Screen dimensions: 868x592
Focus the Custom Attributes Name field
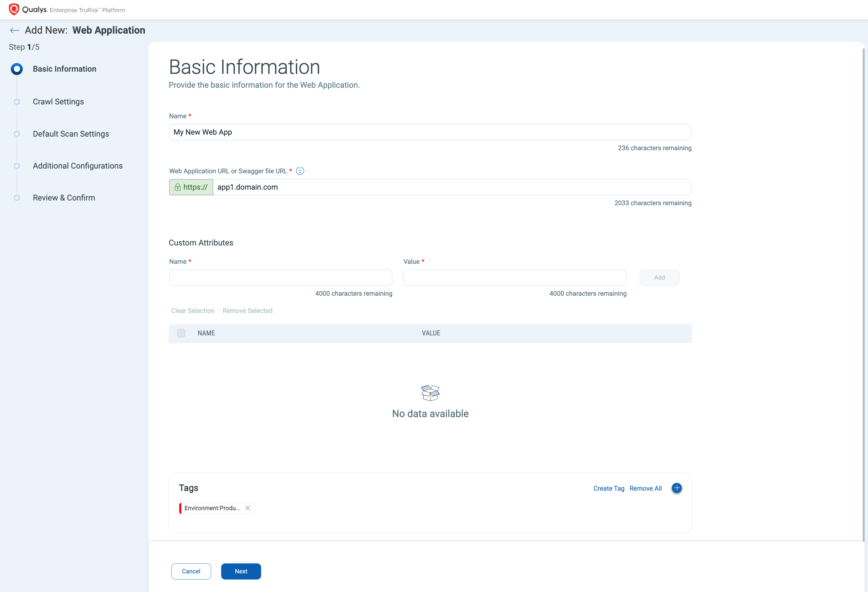coord(281,278)
